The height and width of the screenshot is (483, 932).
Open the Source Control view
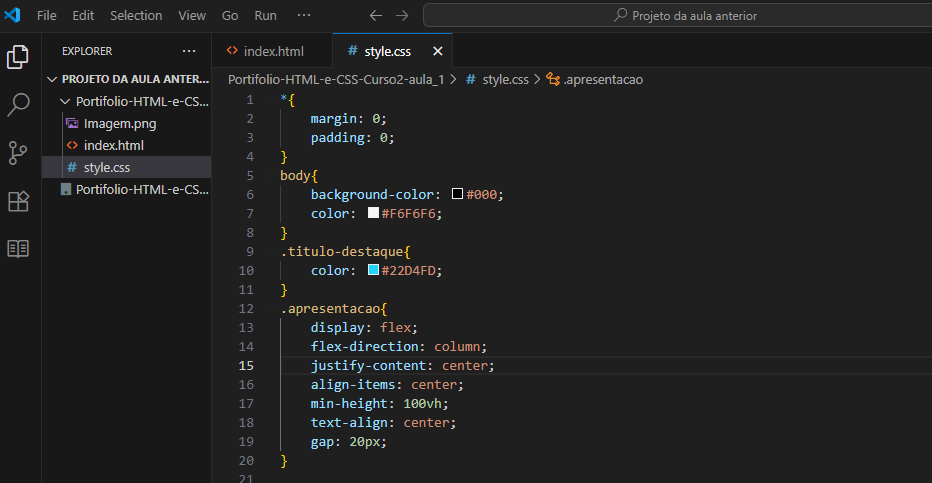click(18, 153)
